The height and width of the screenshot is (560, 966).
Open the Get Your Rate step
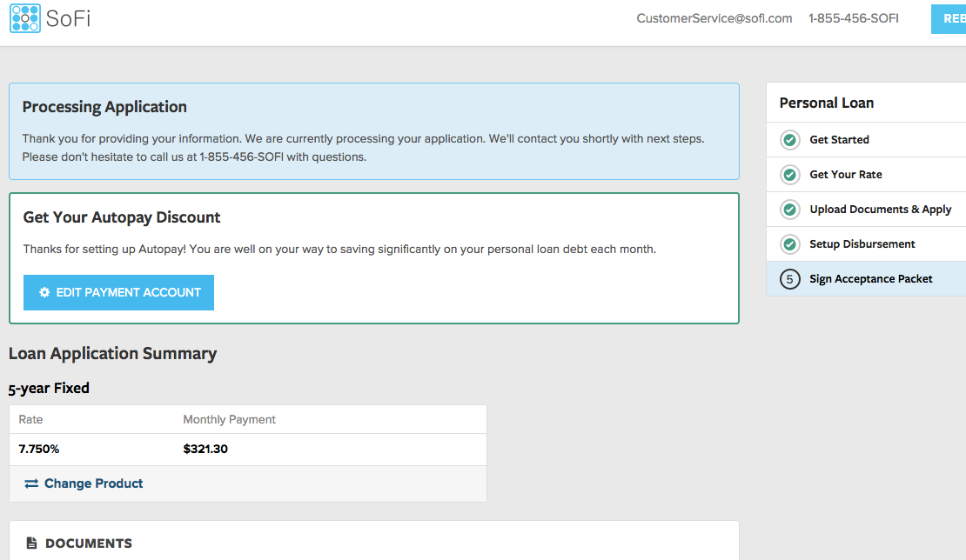point(866,175)
